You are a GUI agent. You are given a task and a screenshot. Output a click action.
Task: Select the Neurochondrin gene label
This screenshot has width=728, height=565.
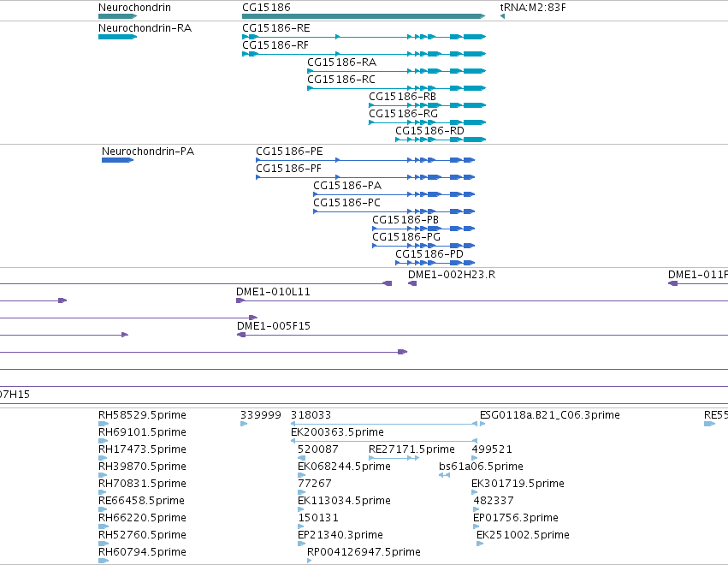(134, 8)
